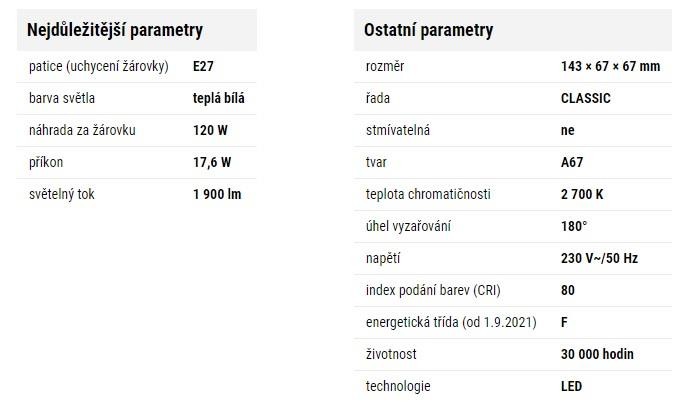This screenshot has width=687, height=402.
Task: Select the '30 000 hodin' lifespan value
Action: [597, 354]
